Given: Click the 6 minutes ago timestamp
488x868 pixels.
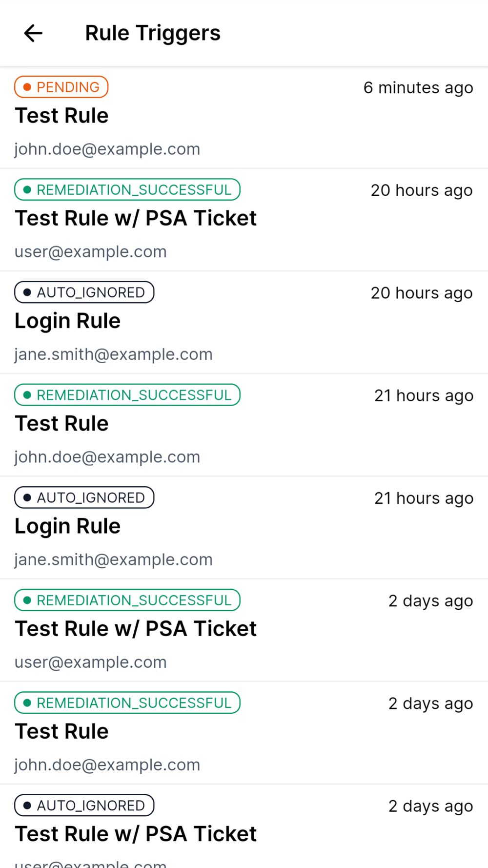Looking at the screenshot, I should [418, 88].
